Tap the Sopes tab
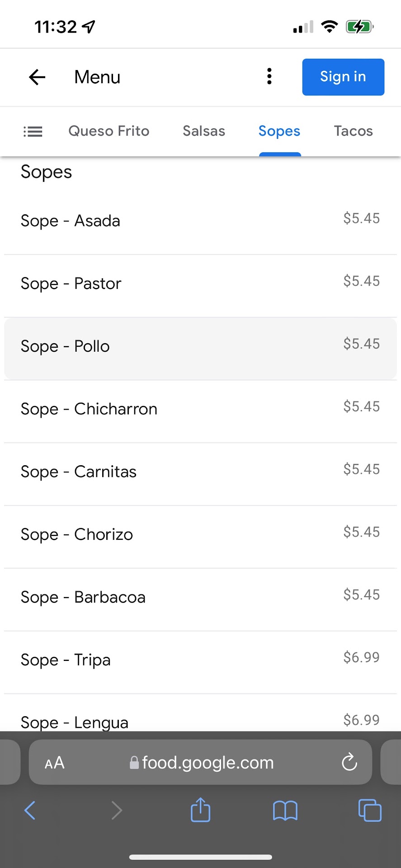 [x=279, y=131]
